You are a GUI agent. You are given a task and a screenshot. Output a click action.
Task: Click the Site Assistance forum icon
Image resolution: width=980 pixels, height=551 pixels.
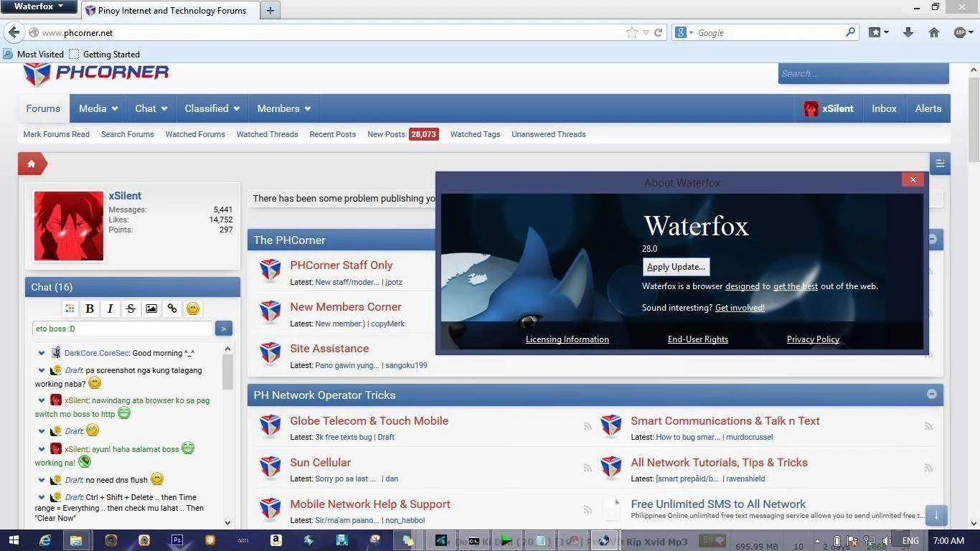(x=270, y=354)
